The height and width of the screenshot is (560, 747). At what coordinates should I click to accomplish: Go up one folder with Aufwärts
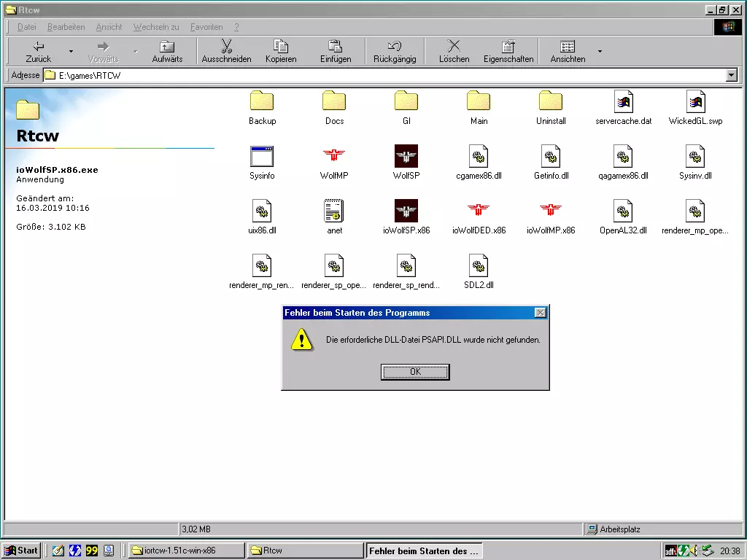click(167, 52)
